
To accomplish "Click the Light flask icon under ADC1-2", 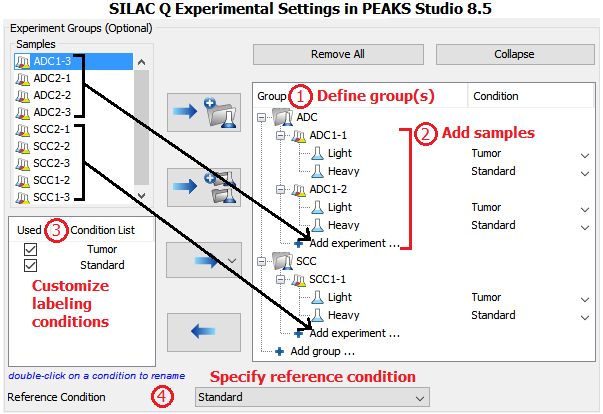I will click(317, 208).
